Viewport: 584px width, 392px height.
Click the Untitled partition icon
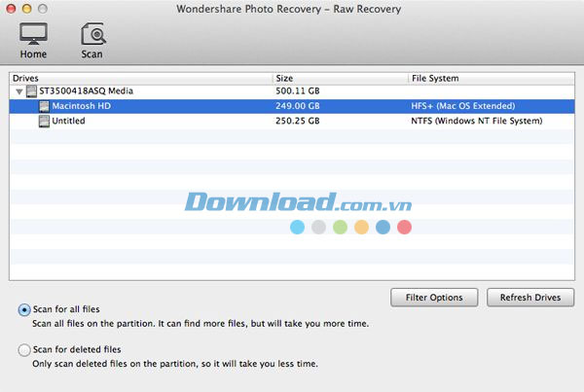coord(44,121)
